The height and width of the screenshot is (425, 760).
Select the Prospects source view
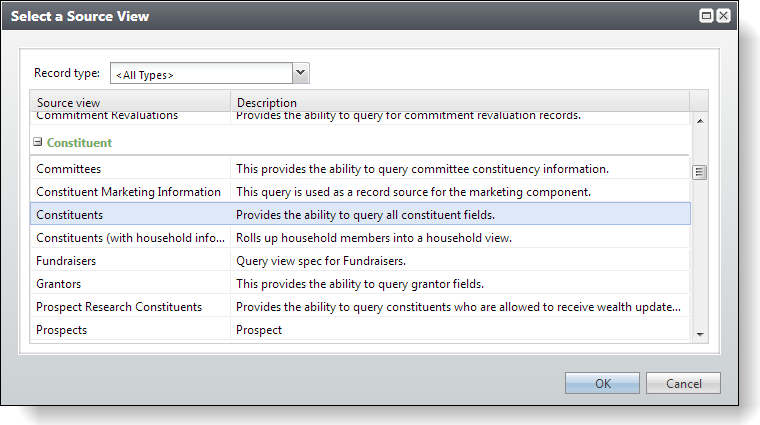coord(360,330)
